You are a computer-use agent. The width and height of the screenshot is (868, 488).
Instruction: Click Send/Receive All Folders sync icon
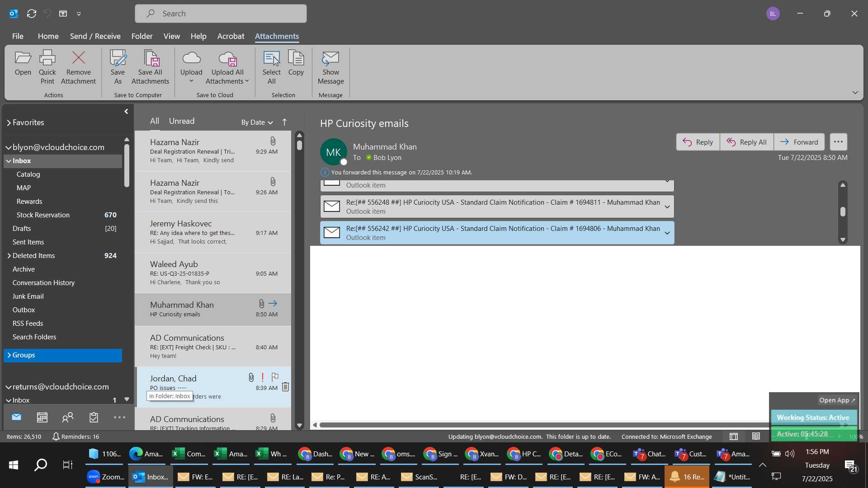(x=32, y=14)
